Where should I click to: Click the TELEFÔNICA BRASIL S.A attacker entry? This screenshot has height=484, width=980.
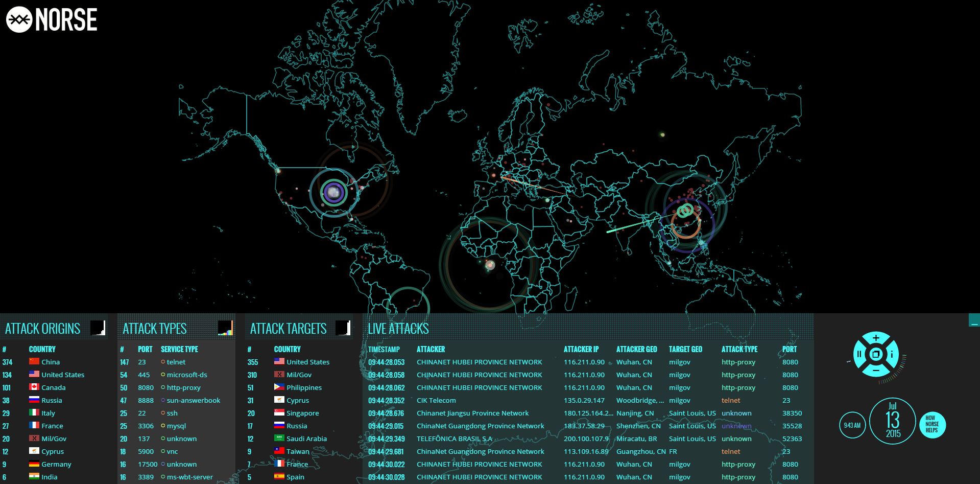pos(455,439)
